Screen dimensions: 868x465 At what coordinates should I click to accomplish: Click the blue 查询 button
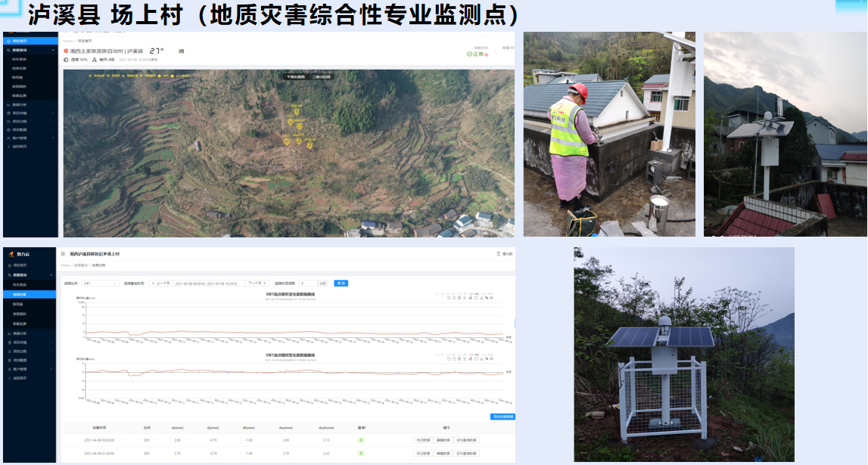pyautogui.click(x=341, y=284)
